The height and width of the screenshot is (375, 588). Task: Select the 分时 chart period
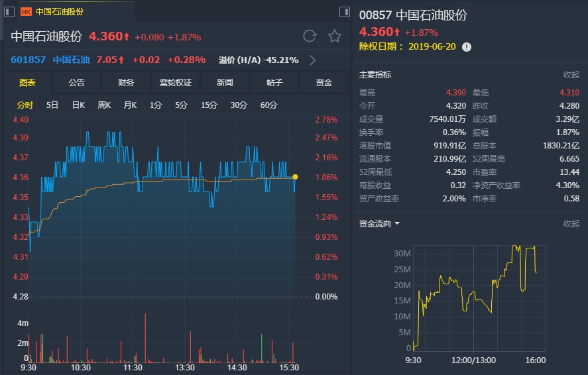tap(25, 105)
